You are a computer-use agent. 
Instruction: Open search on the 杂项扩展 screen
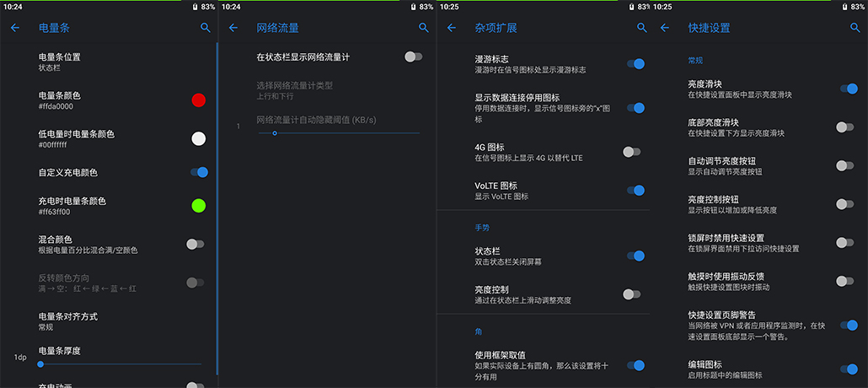tap(642, 28)
